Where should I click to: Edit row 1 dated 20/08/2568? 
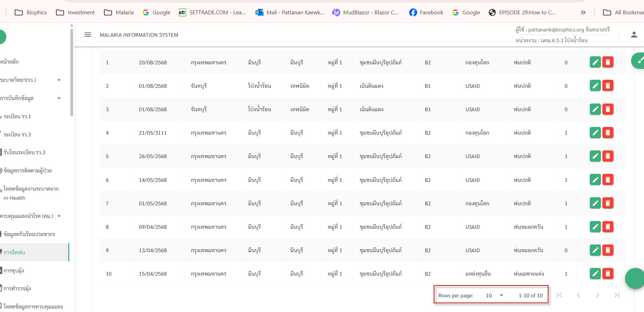pyautogui.click(x=595, y=62)
